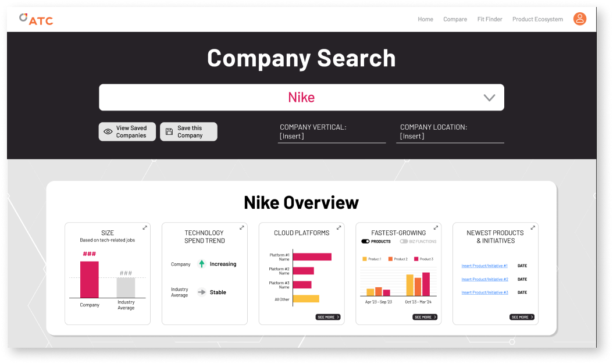
Task: Click 'Based on tech-related jobs' text
Action: pos(107,240)
